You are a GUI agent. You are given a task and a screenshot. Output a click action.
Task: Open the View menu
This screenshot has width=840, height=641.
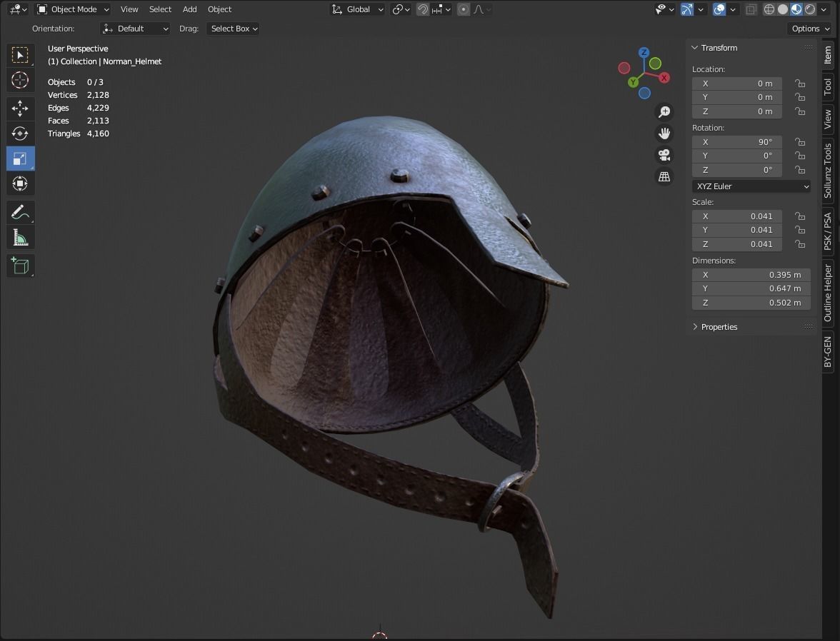[129, 9]
